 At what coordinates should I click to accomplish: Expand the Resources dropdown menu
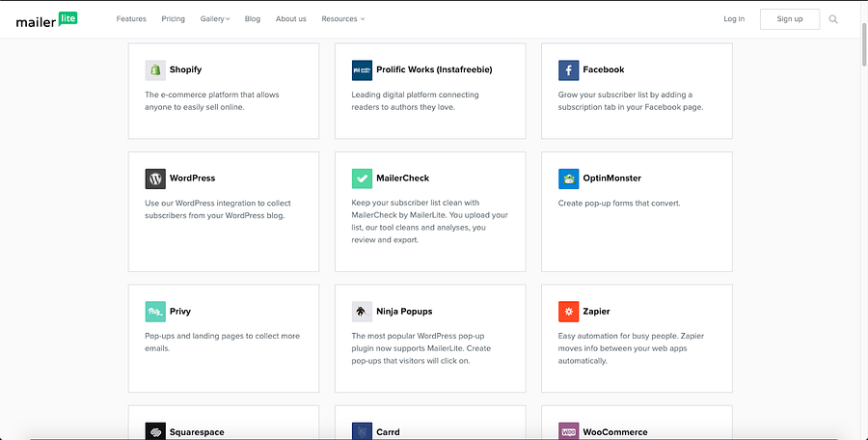coord(342,18)
